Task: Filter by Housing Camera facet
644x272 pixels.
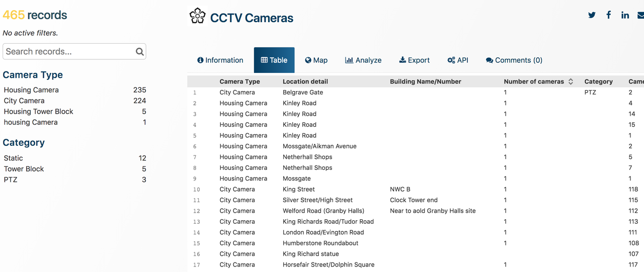Action: click(74, 90)
